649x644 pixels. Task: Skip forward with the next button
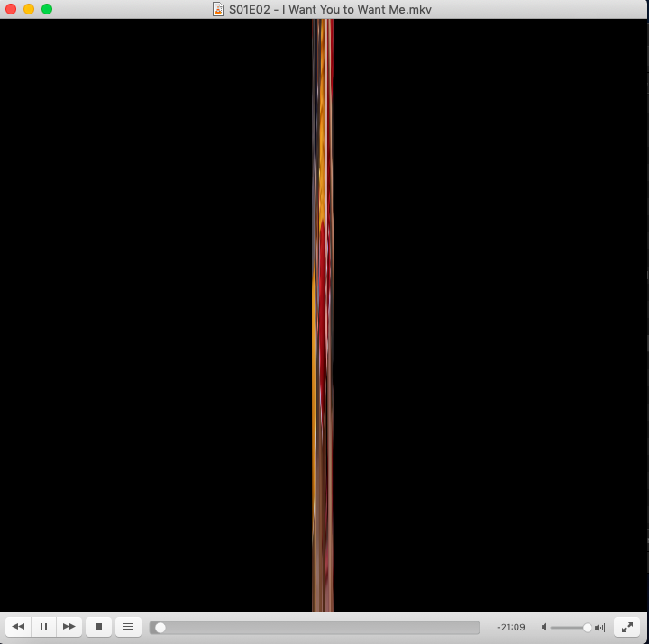[x=69, y=627]
